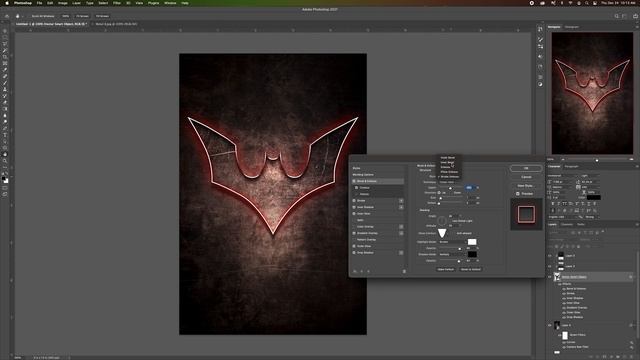Switch to the Paragraph tab
This screenshot has height=360, width=640.
click(571, 166)
